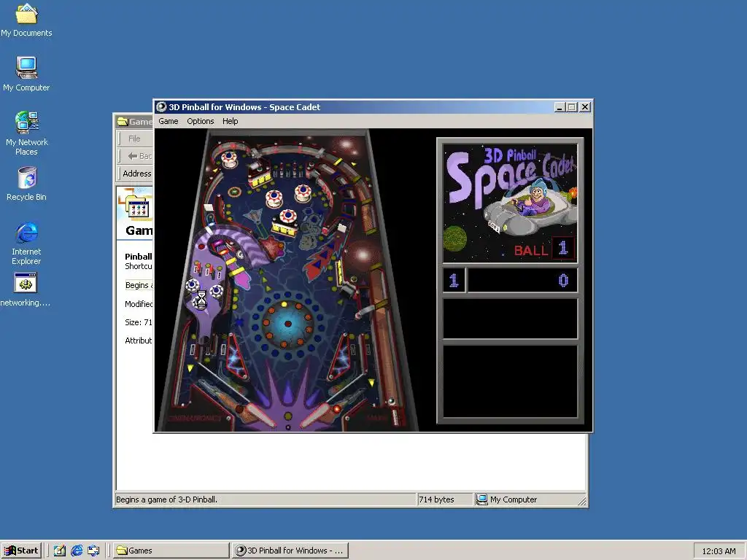The image size is (747, 560).
Task: Click My Computer status bar zone icon
Action: click(482, 499)
